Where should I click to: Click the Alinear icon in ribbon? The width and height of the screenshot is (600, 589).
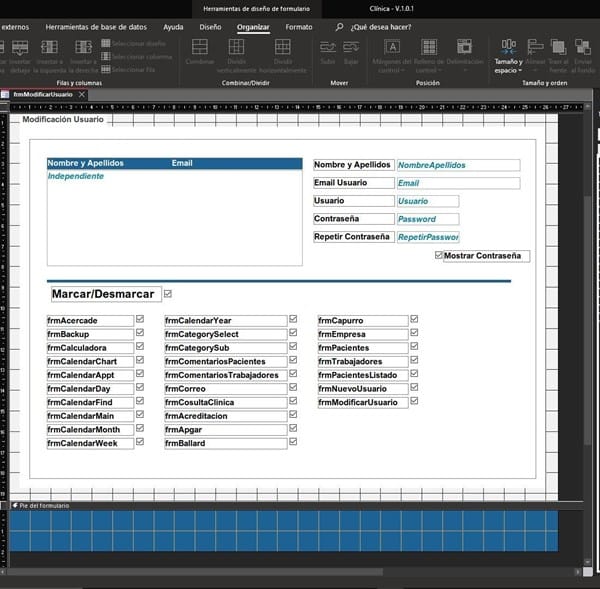tap(535, 48)
